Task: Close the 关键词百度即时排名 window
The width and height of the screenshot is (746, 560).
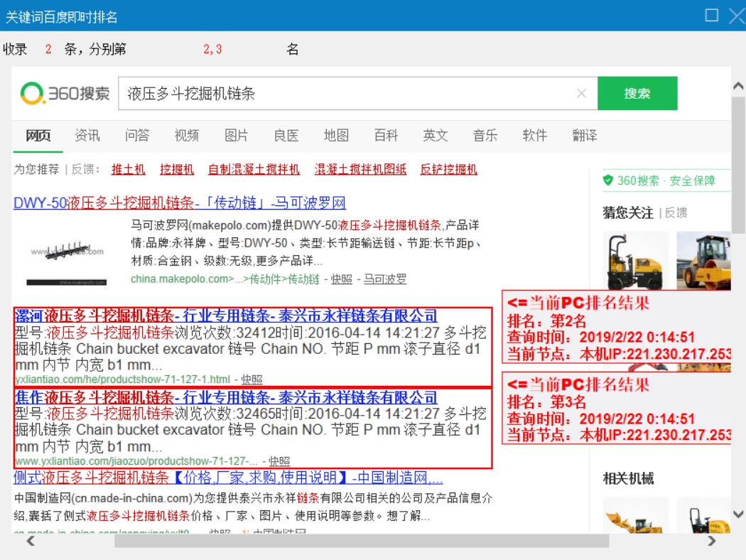Action: tap(738, 16)
